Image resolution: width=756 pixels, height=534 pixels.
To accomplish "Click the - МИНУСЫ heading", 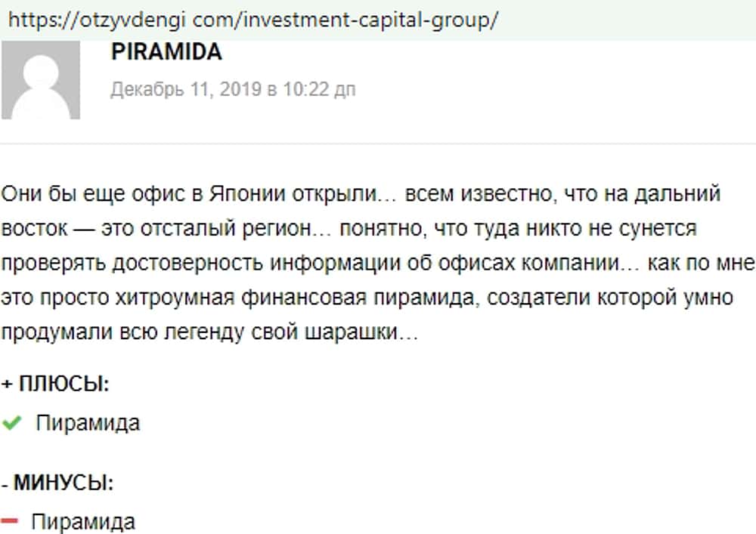I will coord(57,483).
